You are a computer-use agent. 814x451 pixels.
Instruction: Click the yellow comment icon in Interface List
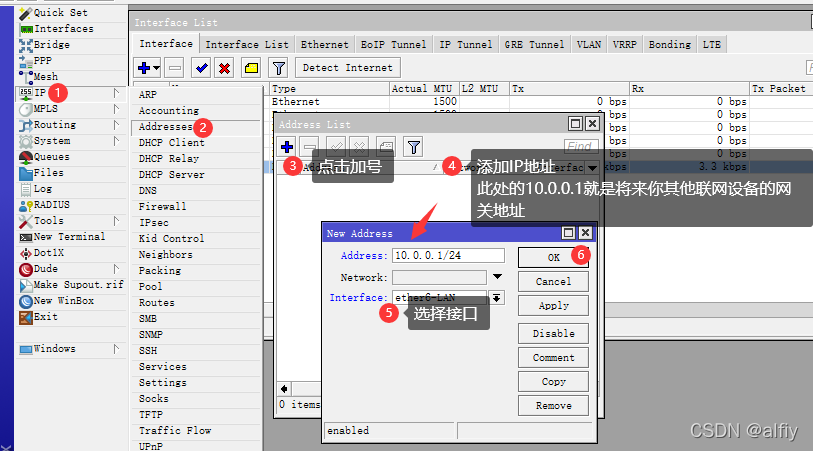coord(251,68)
